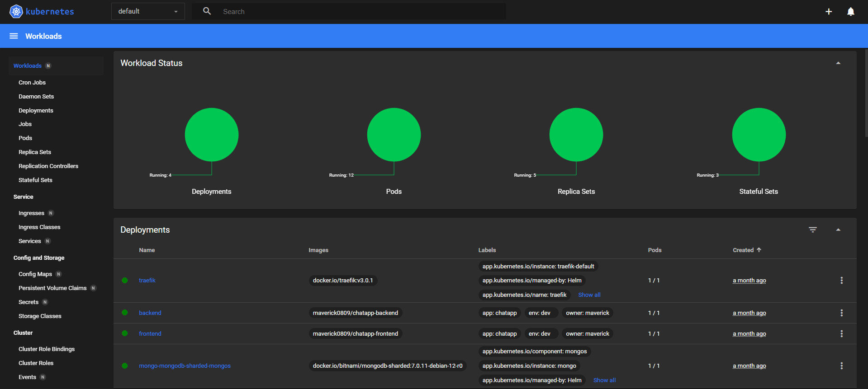Image resolution: width=868 pixels, height=389 pixels.
Task: Click the docker.io/traefik:v3.0.1 image chip
Action: [343, 281]
